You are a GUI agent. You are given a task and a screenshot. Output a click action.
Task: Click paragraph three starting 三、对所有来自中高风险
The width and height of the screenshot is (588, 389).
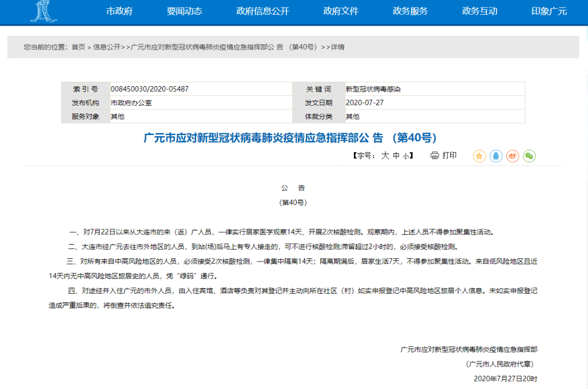[293, 269]
